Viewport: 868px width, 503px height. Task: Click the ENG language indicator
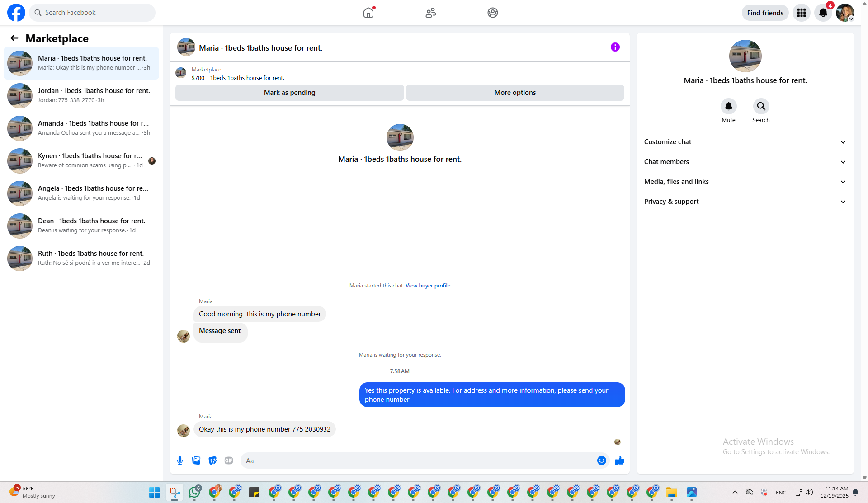coord(781,493)
